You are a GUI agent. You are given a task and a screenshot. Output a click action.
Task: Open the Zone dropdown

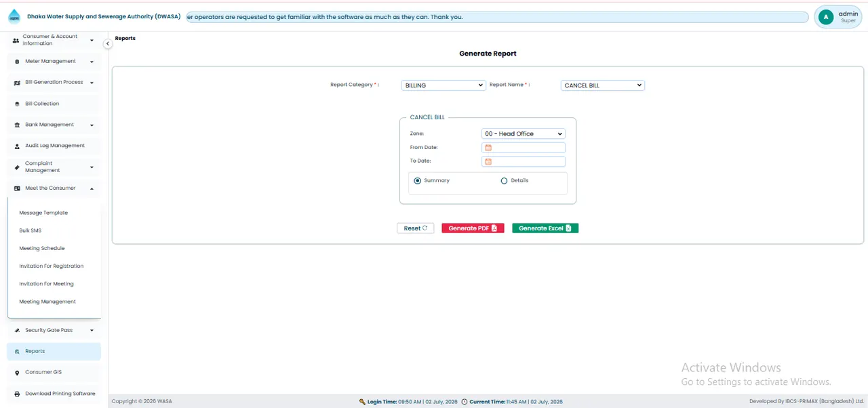pyautogui.click(x=524, y=134)
